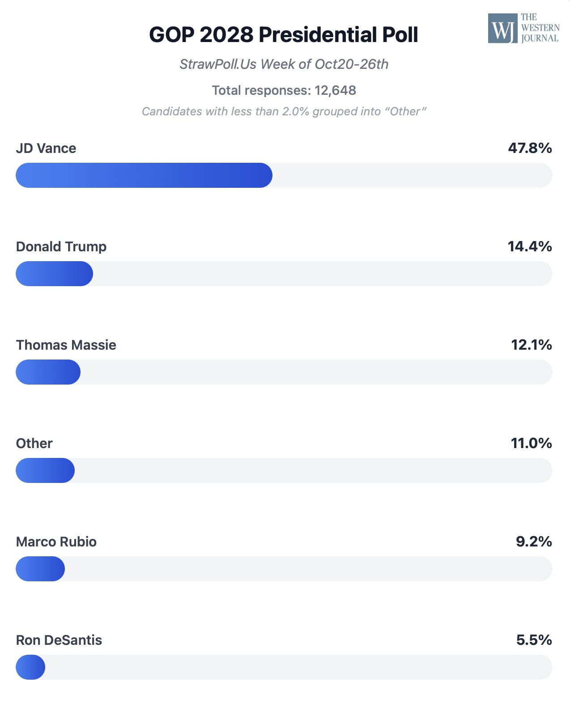Click the Marco Rubio progress bar
This screenshot has width=570, height=728.
(284, 569)
